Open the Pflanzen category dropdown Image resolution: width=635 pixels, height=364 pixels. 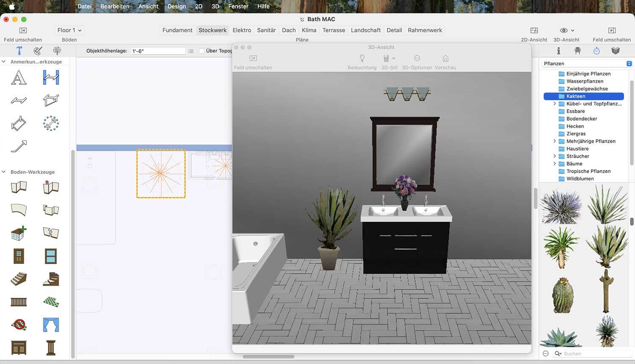[587, 63]
